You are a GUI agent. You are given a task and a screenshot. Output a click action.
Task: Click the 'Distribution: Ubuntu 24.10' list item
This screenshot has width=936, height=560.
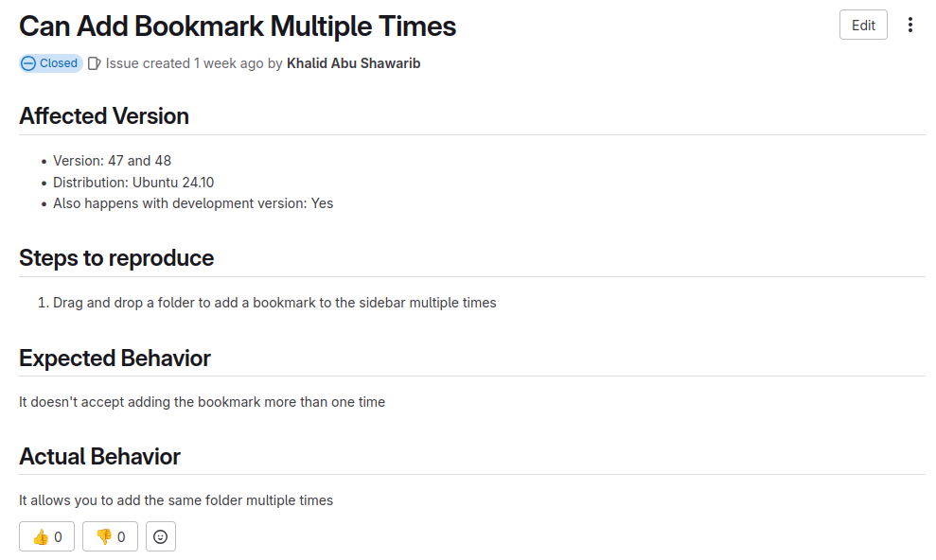tap(133, 183)
